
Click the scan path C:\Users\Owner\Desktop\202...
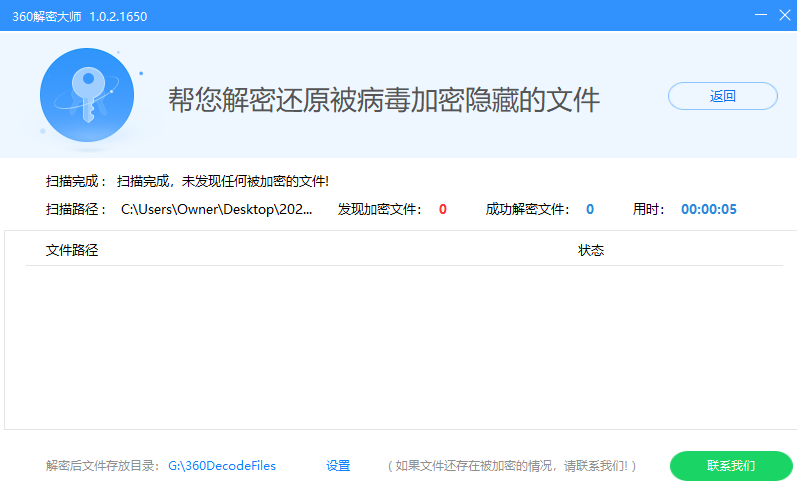217,209
